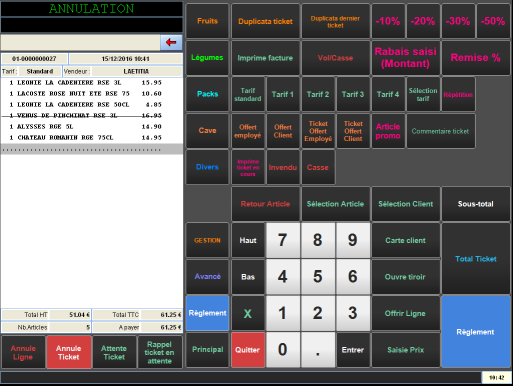Tap the decimal point key
The width and height of the screenshot is (513, 386).
click(318, 350)
